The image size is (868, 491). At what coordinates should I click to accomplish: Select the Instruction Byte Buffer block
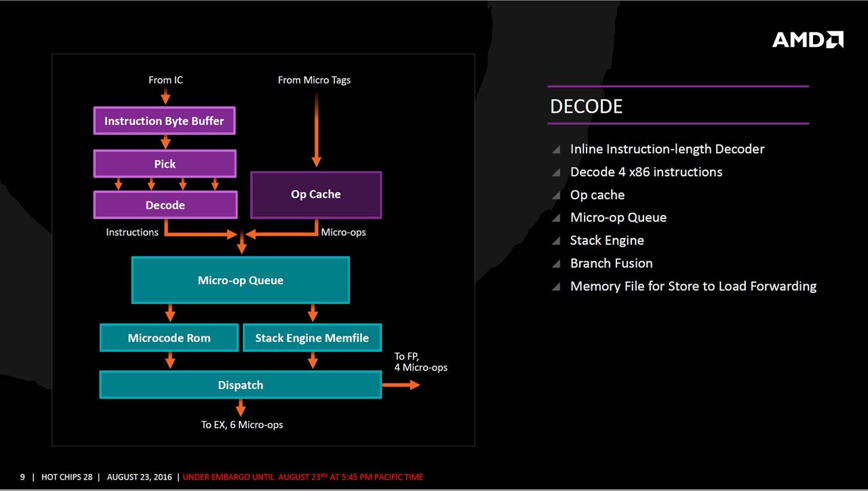click(x=164, y=121)
